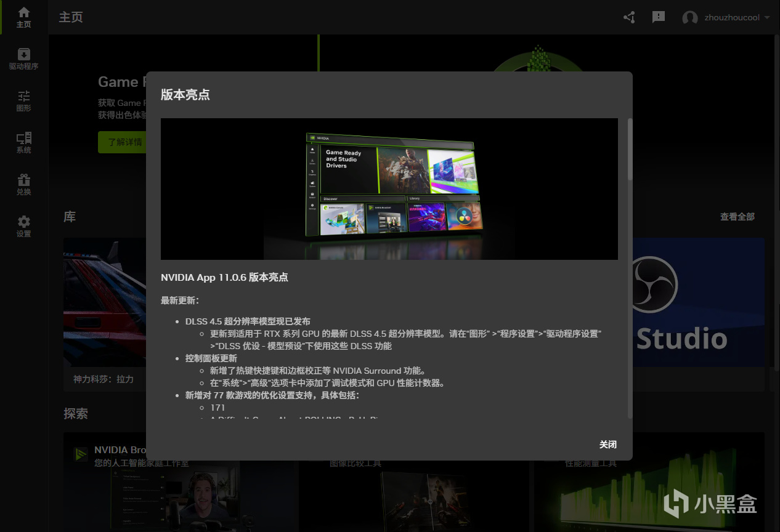Click the 探索 section heading
Image resolution: width=780 pixels, height=532 pixels.
[76, 414]
